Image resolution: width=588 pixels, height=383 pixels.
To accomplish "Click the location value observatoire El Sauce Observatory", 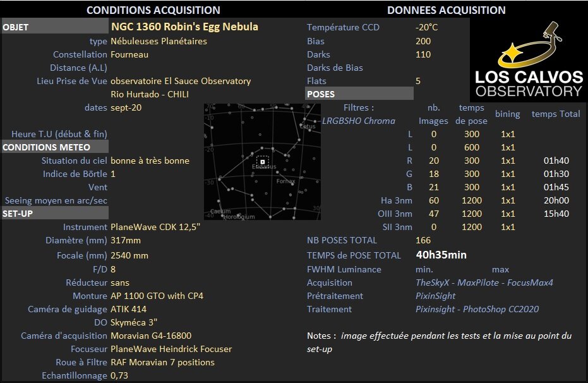I will (x=181, y=81).
